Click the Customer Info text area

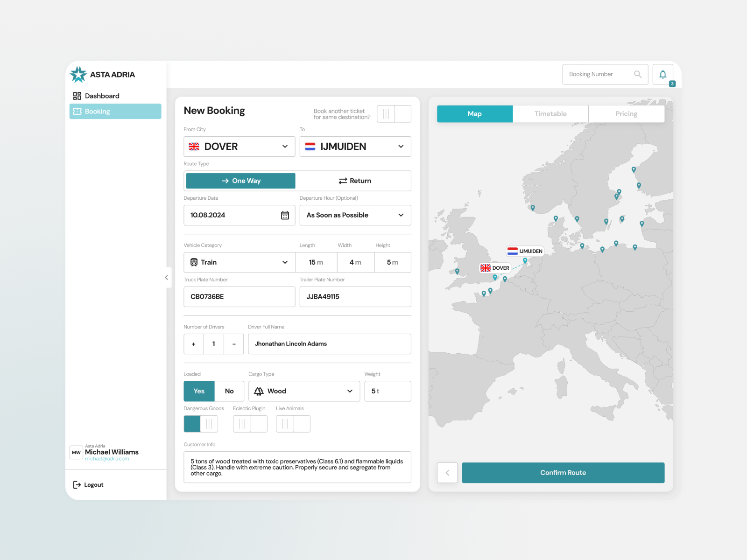pos(297,467)
